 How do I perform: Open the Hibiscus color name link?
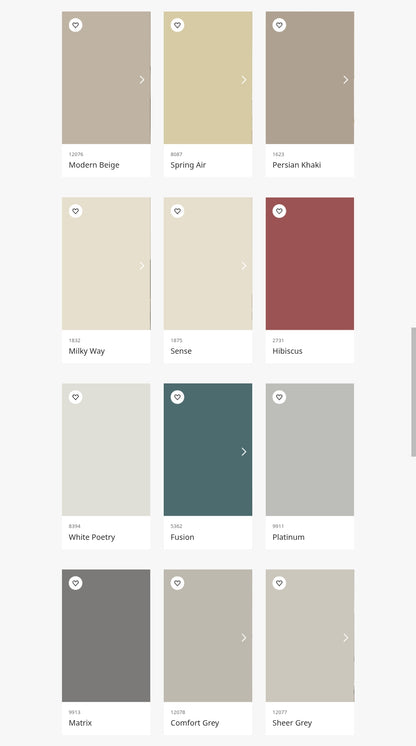pos(287,351)
